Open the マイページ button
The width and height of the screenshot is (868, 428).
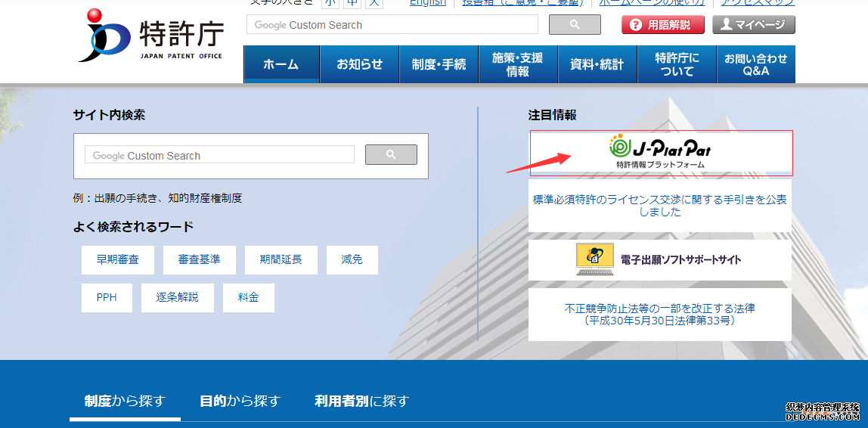(x=753, y=25)
